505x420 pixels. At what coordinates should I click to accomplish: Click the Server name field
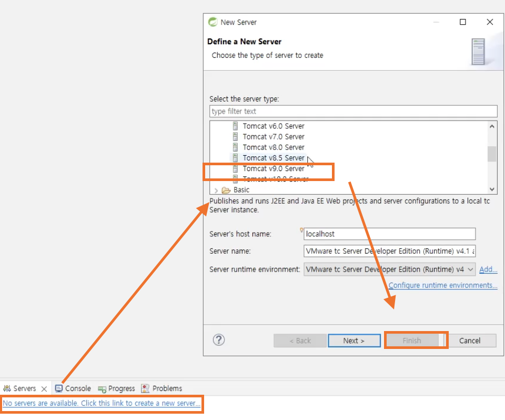[x=389, y=251]
